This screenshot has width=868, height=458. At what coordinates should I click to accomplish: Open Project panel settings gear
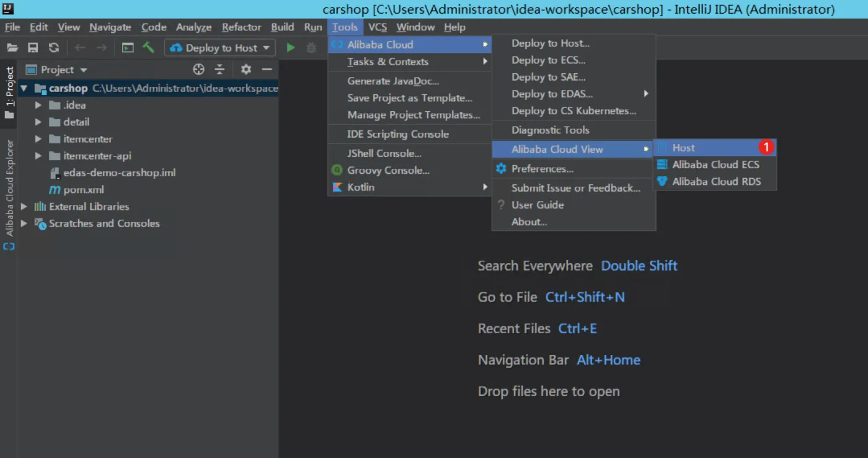click(246, 70)
